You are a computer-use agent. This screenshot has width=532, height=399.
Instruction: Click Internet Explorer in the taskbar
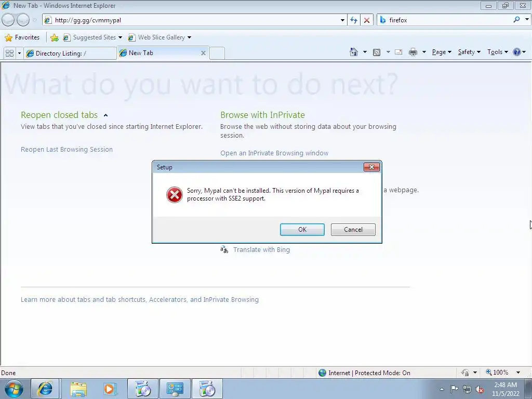pyautogui.click(x=45, y=389)
